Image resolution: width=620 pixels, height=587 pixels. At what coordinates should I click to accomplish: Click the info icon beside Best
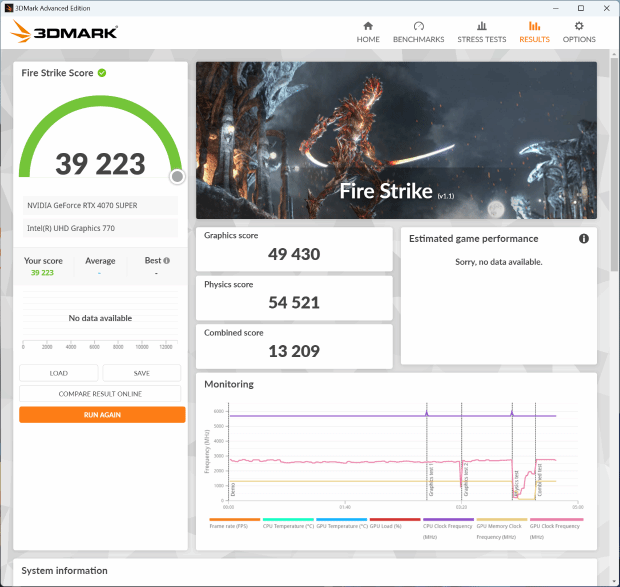tap(167, 260)
